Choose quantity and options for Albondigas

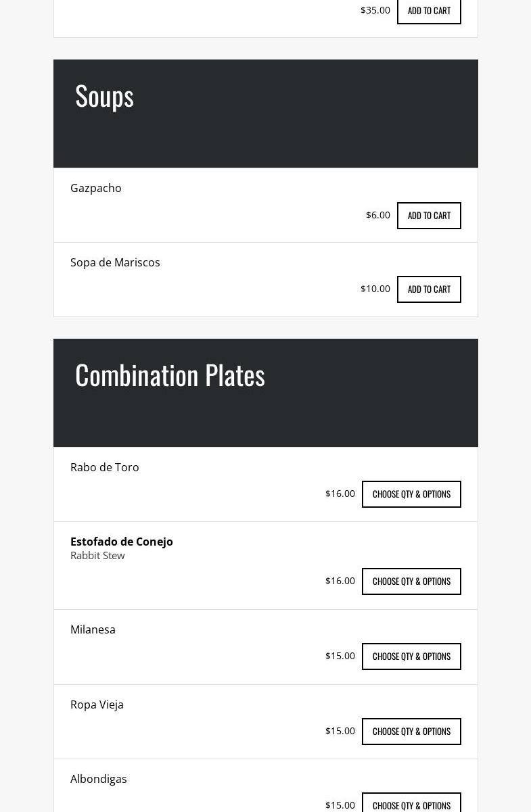[x=411, y=805]
